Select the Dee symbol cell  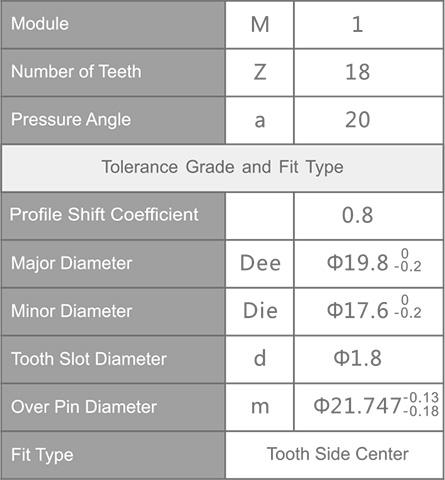[x=260, y=263]
